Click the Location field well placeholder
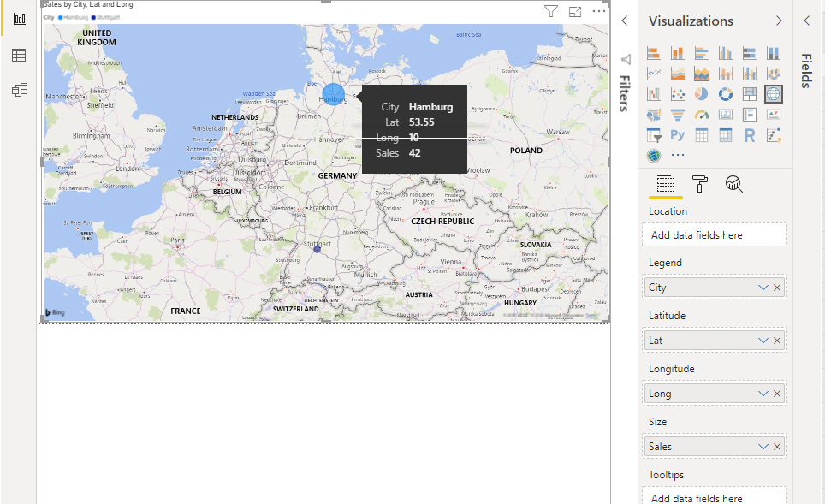Image resolution: width=825 pixels, height=504 pixels. coord(715,234)
